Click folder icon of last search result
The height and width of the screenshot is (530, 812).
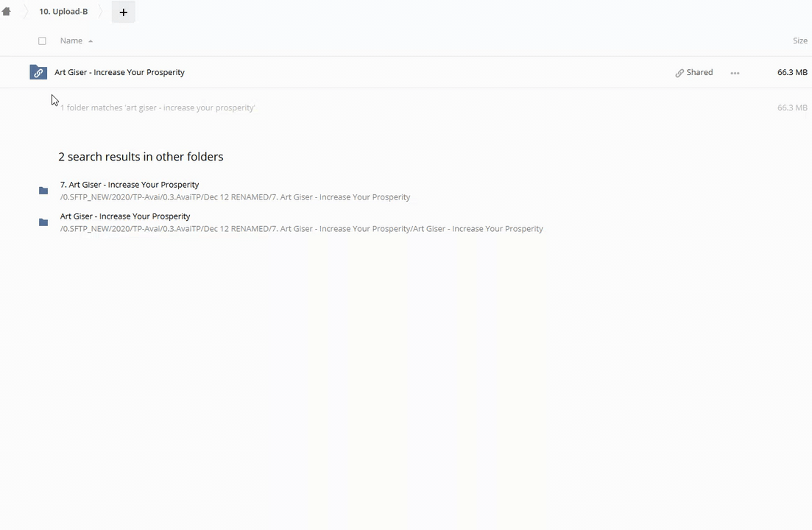pyautogui.click(x=43, y=222)
